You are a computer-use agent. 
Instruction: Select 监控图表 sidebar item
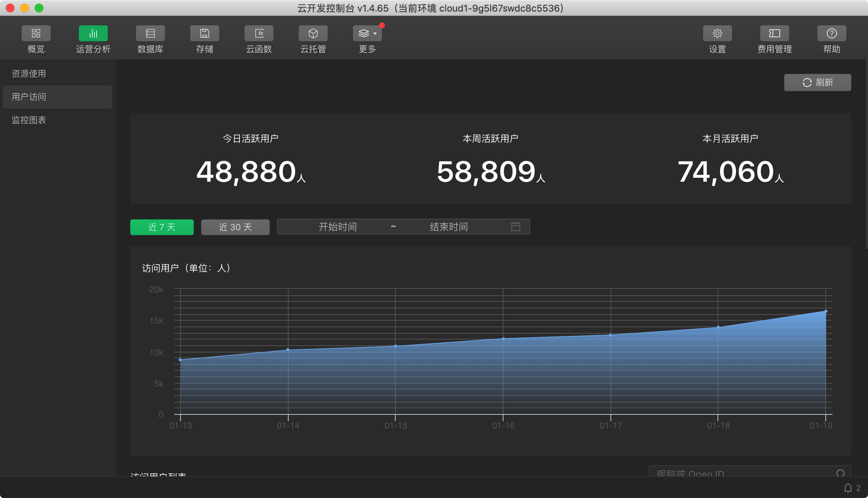click(x=29, y=120)
